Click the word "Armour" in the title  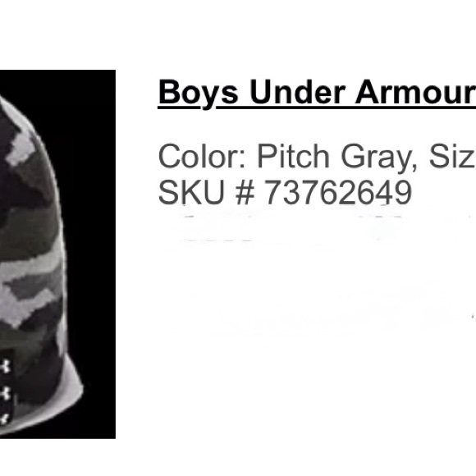coord(415,92)
